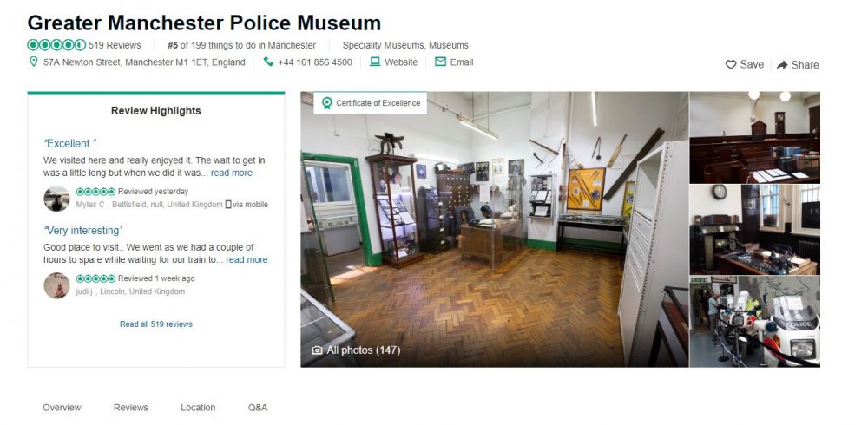Click judi j reviewer avatar
This screenshot has height=425, width=868.
click(x=56, y=285)
